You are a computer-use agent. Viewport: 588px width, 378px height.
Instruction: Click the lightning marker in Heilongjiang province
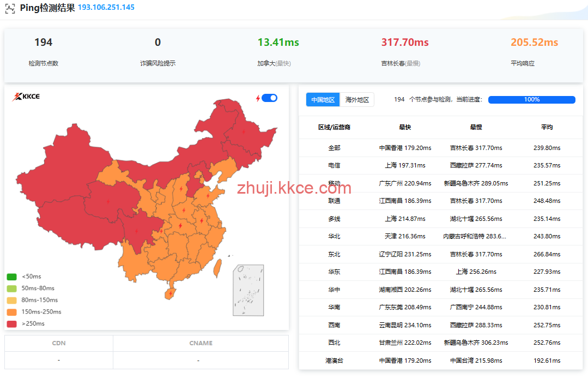click(x=244, y=131)
